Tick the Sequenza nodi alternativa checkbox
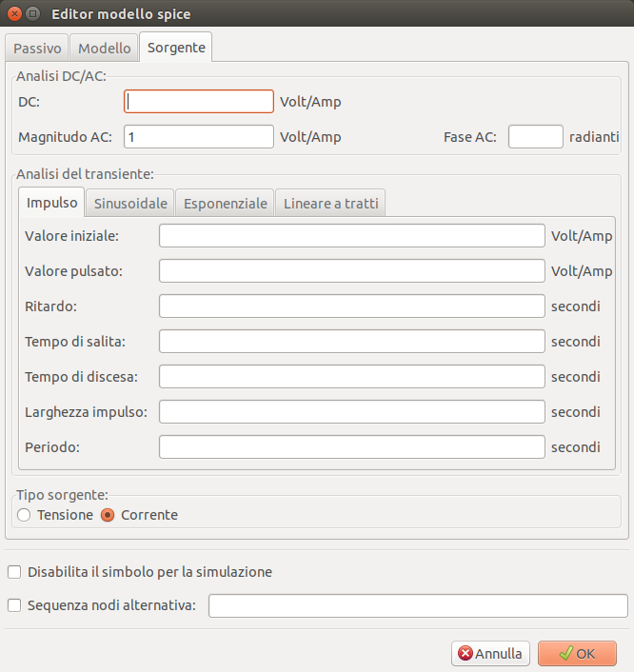 (x=14, y=605)
